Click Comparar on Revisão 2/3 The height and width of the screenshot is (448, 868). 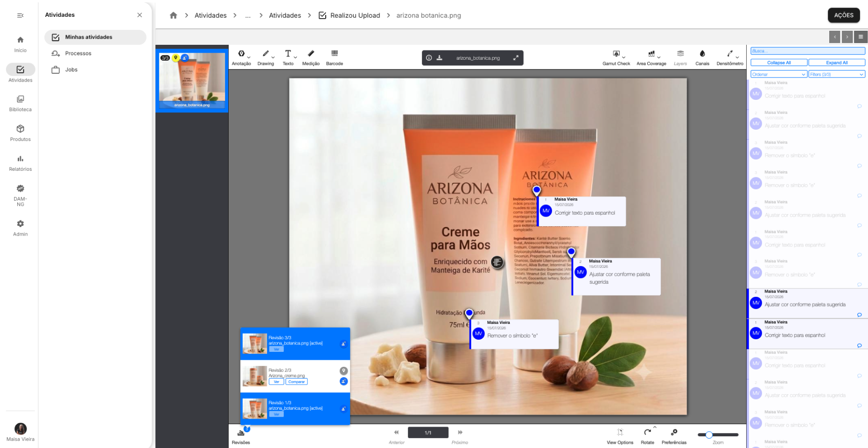[x=296, y=382]
